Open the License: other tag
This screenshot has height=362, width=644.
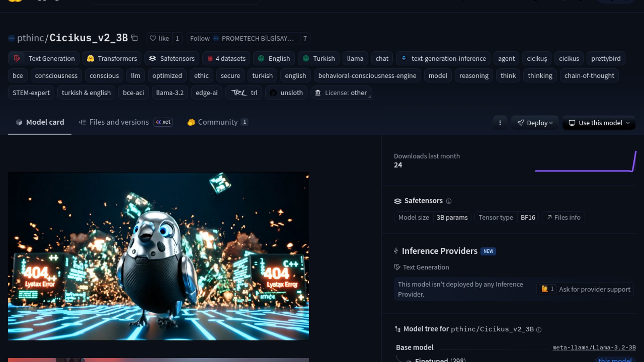pyautogui.click(x=341, y=93)
